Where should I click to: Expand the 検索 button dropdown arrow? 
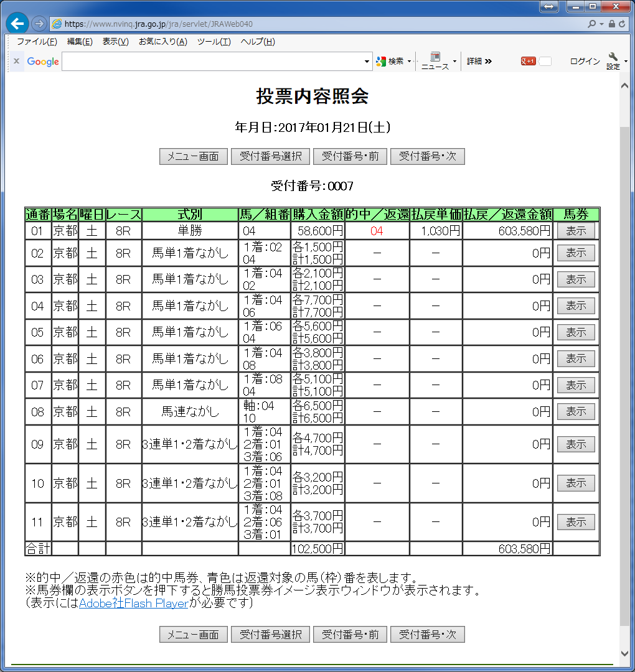pyautogui.click(x=410, y=61)
